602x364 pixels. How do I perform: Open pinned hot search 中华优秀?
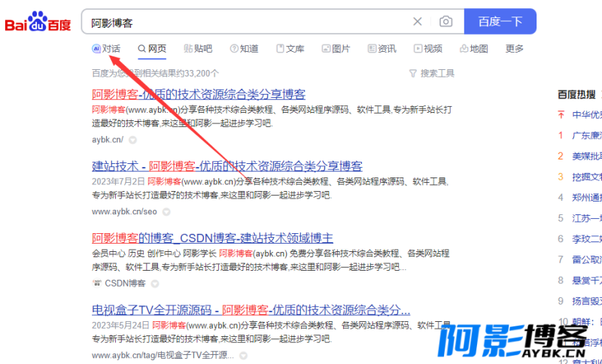587,114
